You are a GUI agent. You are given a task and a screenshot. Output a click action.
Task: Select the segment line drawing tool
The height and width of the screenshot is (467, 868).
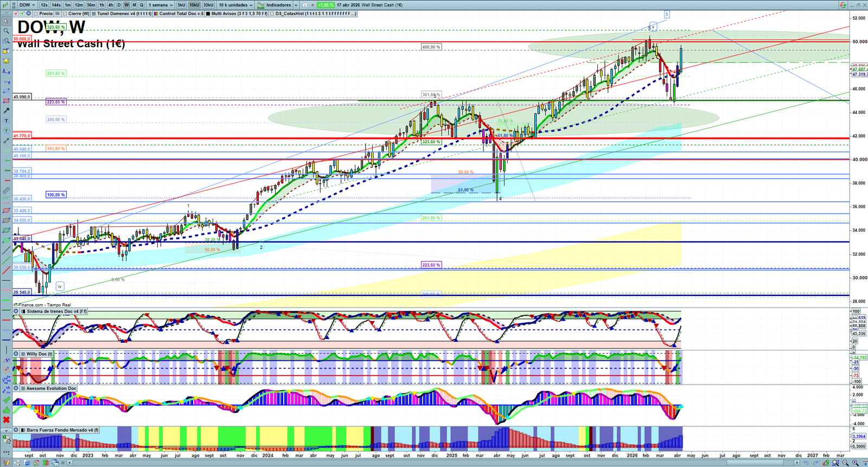coord(6,140)
